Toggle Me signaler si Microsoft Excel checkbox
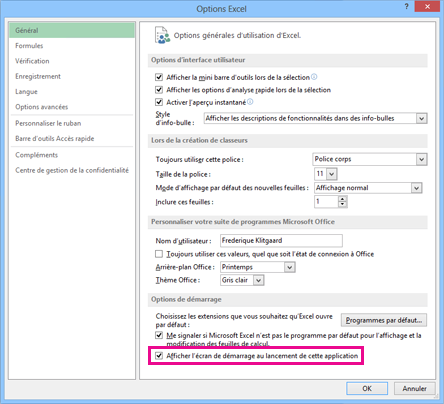Image resolution: width=444 pixels, height=404 pixels. [x=159, y=335]
